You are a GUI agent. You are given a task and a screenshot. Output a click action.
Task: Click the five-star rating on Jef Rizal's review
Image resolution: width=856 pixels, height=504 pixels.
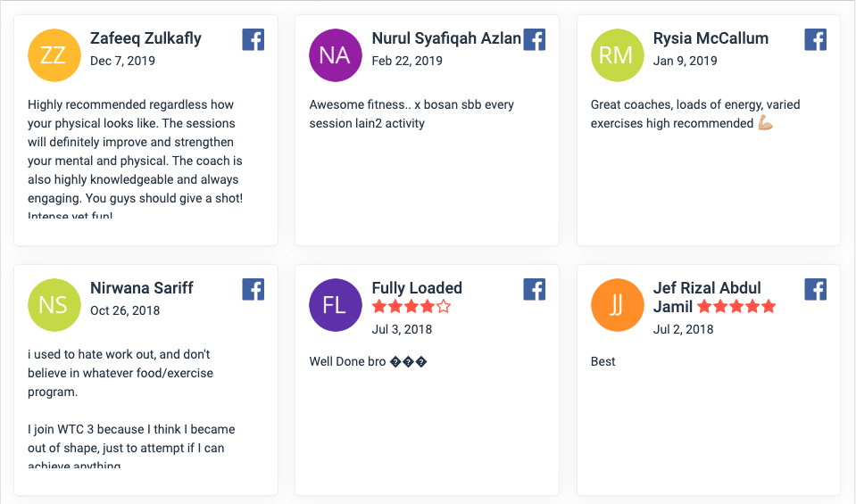point(736,307)
